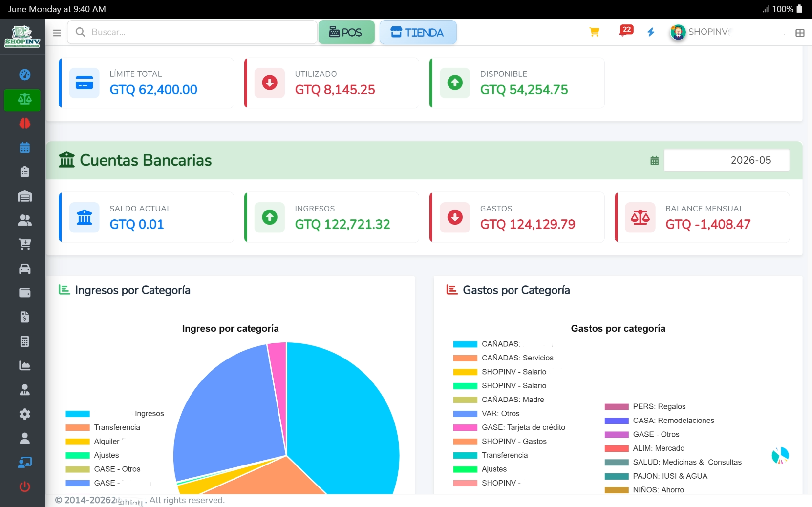Viewport: 812px width, 507px height.
Task: Toggle ALIM: Mercado legend entry
Action: pyautogui.click(x=644, y=448)
